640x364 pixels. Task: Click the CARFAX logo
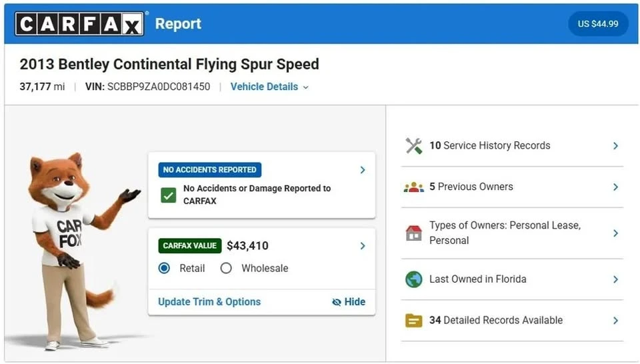(x=79, y=24)
